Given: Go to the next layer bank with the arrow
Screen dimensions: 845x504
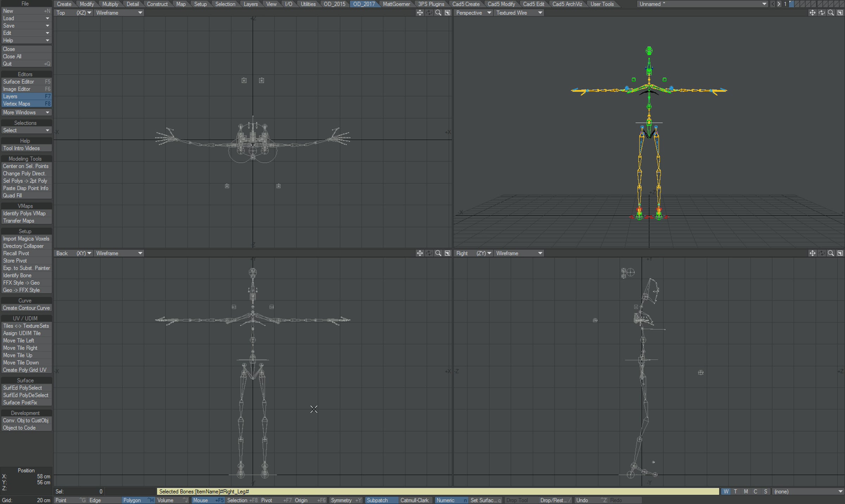Looking at the screenshot, I should (x=779, y=4).
